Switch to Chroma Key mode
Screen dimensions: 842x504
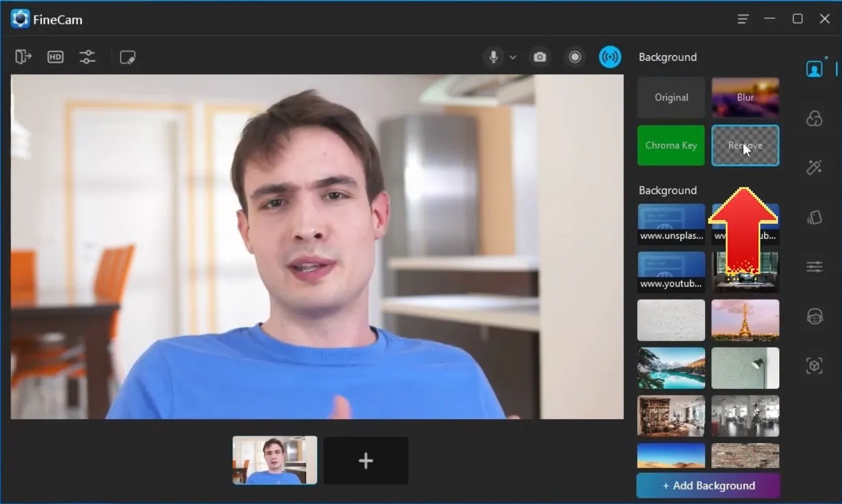(x=670, y=145)
